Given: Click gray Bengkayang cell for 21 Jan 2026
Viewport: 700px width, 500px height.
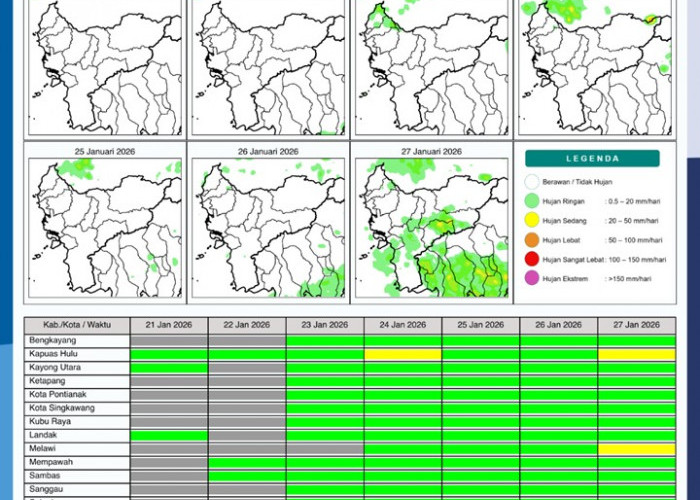Looking at the screenshot, I should point(169,340).
